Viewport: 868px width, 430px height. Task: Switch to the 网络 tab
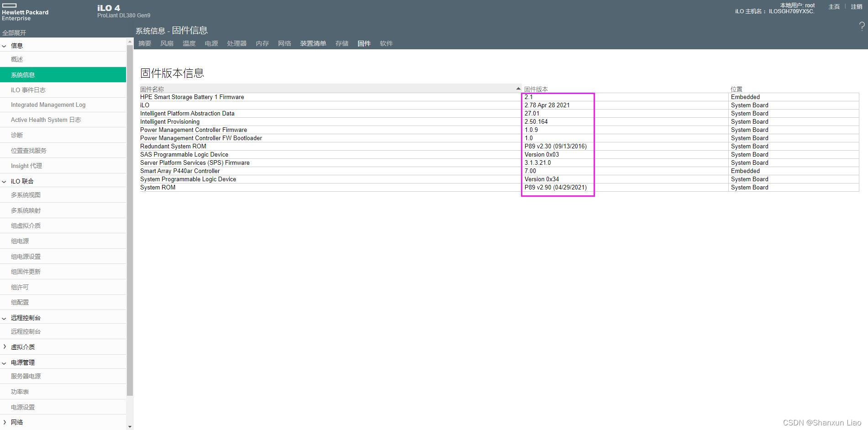[284, 43]
